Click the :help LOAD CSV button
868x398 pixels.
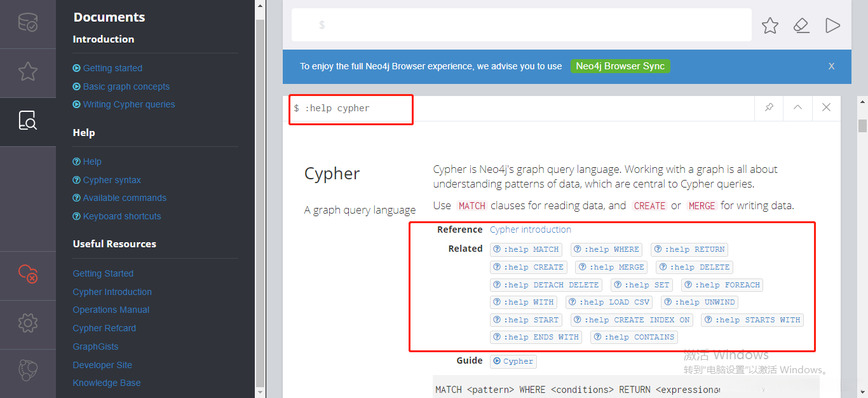click(609, 302)
